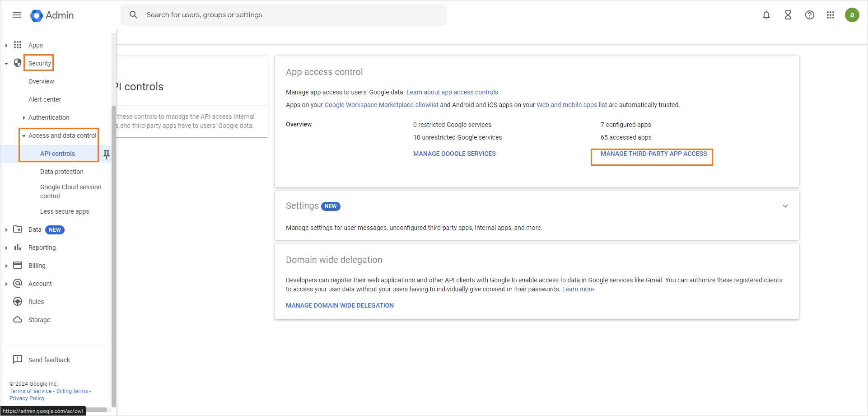Click '65 accessed apps' text

tap(626, 137)
